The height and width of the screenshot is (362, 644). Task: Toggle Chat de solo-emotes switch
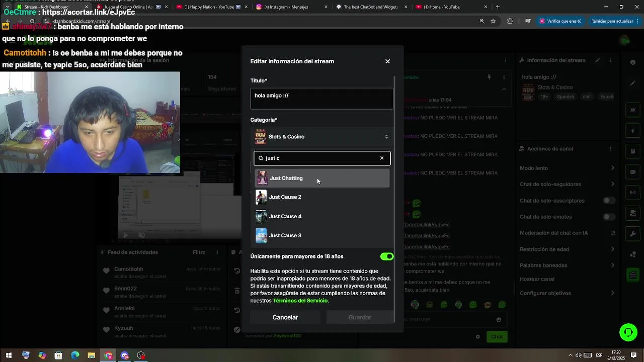pos(609,217)
